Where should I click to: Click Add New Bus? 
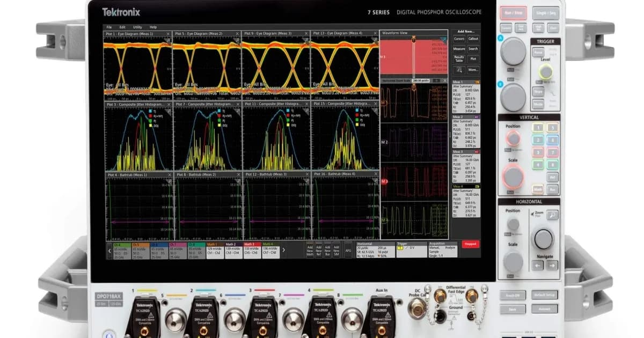[327, 250]
